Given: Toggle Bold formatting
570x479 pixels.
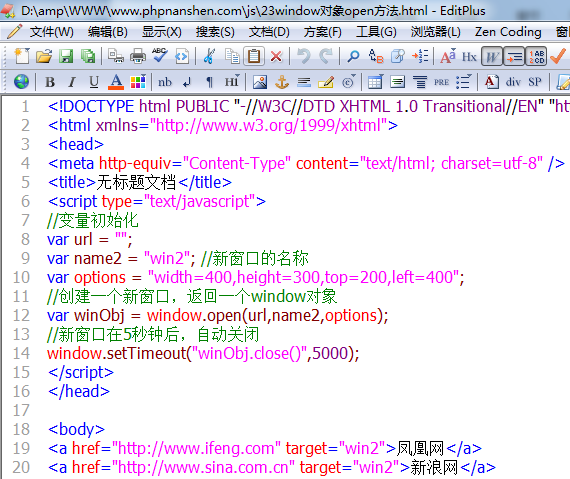Looking at the screenshot, I should pyautogui.click(x=50, y=82).
